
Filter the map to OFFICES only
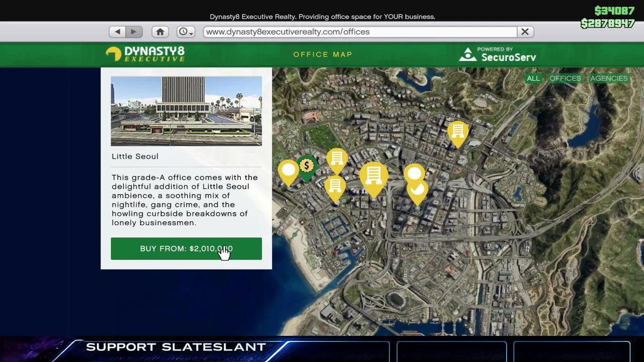[565, 78]
